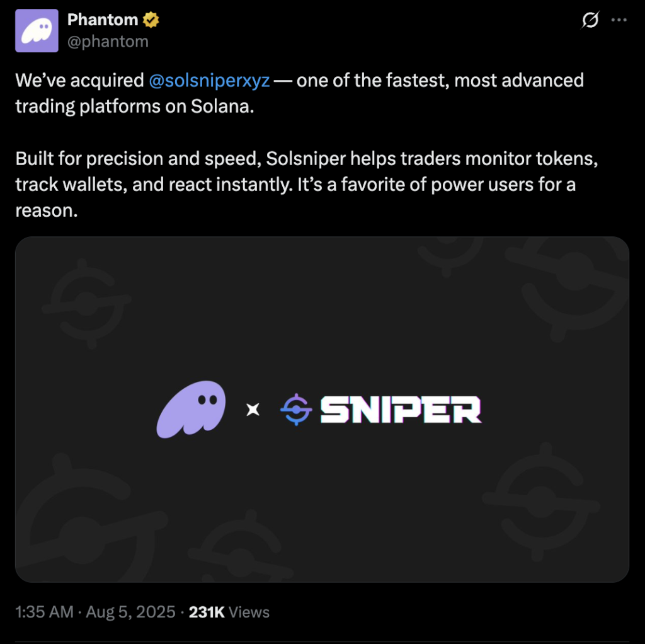The image size is (645, 644).
Task: Click the SNIPER wordmark in the banner
Action: 400,409
